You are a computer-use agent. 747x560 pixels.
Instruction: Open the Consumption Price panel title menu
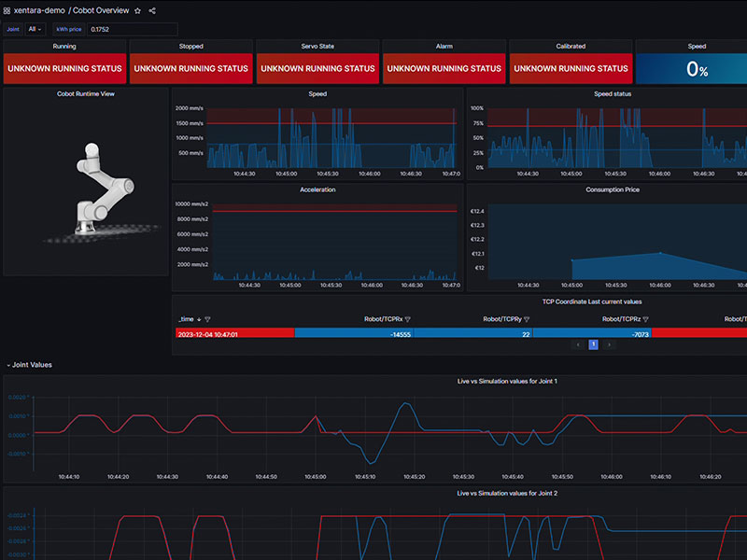pos(612,189)
